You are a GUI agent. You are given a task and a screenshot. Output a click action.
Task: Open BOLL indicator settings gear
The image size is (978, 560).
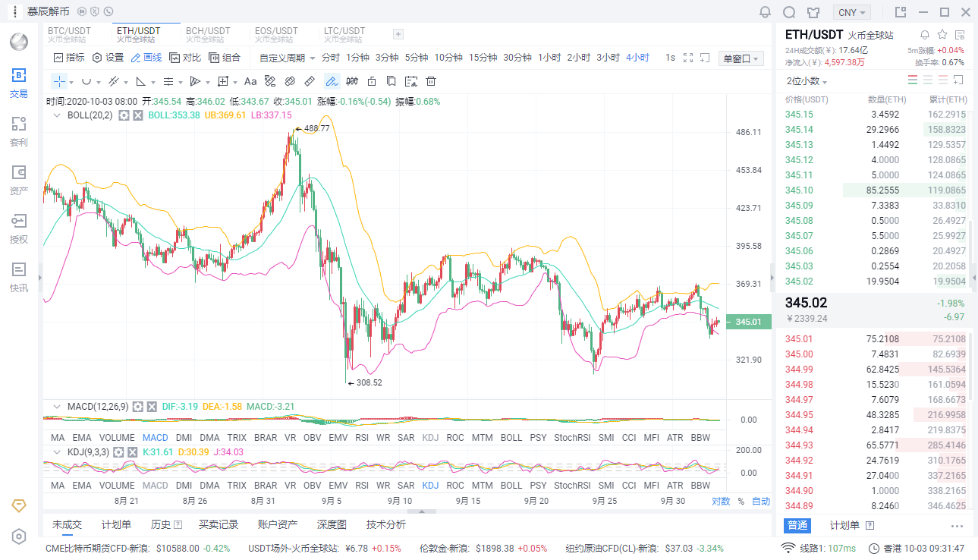click(124, 115)
